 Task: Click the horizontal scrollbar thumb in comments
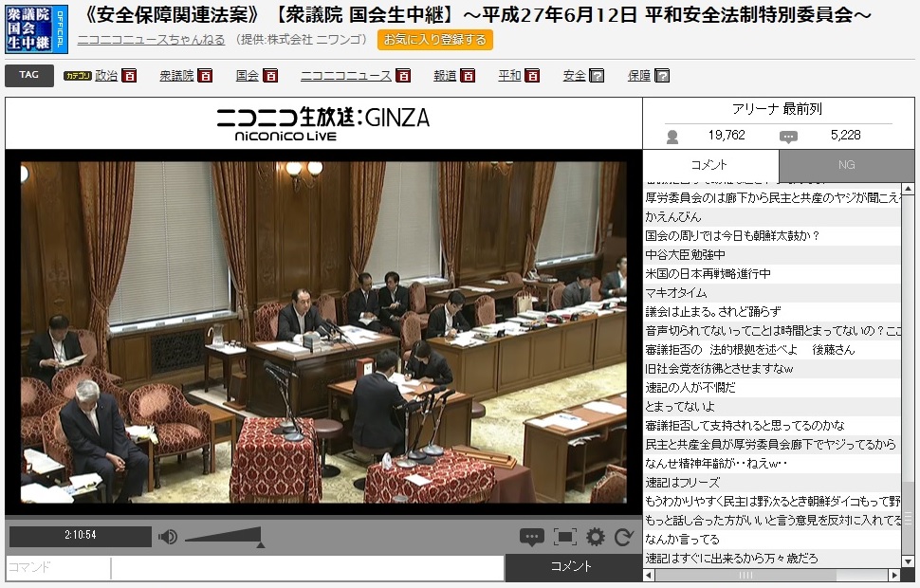coord(745,575)
